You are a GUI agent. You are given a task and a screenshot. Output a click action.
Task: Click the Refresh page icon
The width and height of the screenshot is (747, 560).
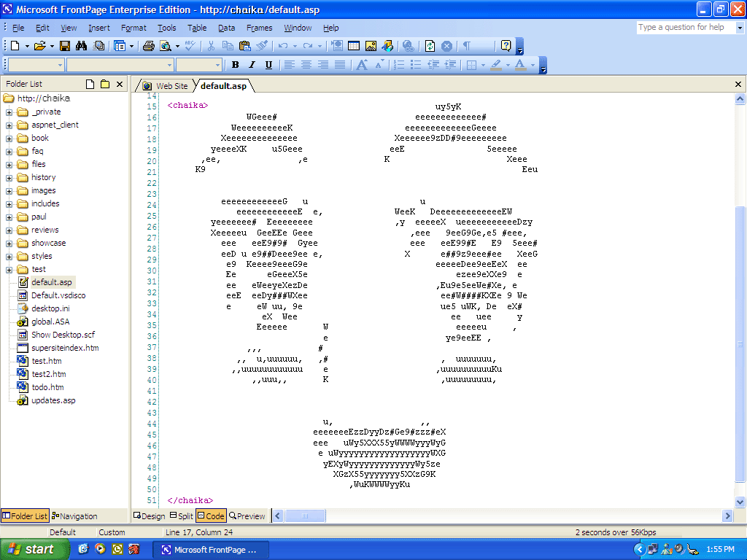[x=430, y=46]
